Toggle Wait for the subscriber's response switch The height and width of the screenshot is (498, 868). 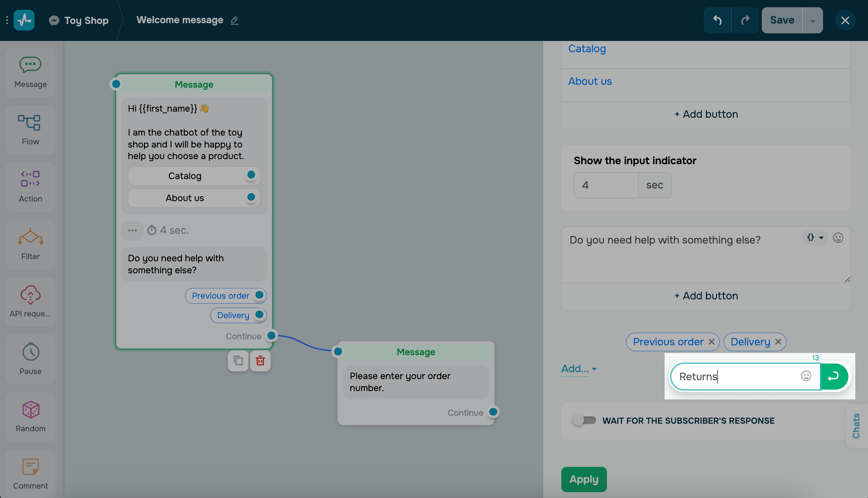click(584, 420)
